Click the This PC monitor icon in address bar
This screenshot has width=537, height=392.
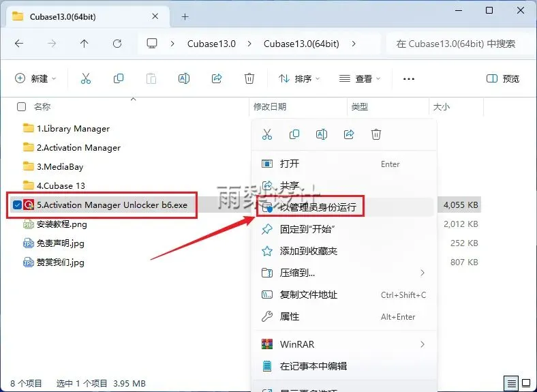pyautogui.click(x=152, y=44)
